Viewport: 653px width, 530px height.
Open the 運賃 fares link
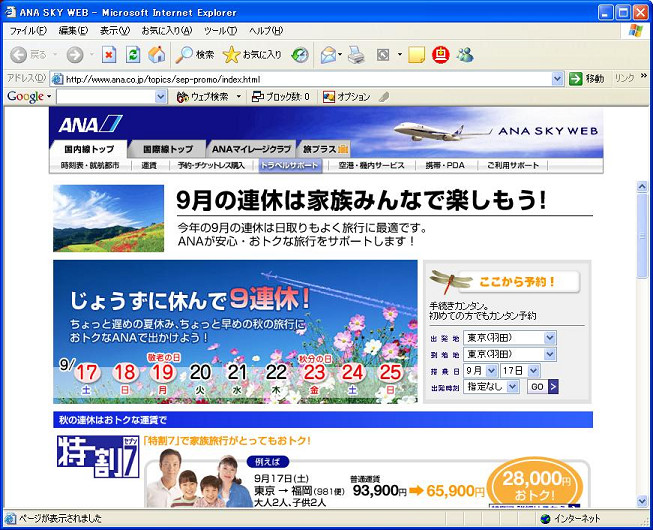coord(149,166)
